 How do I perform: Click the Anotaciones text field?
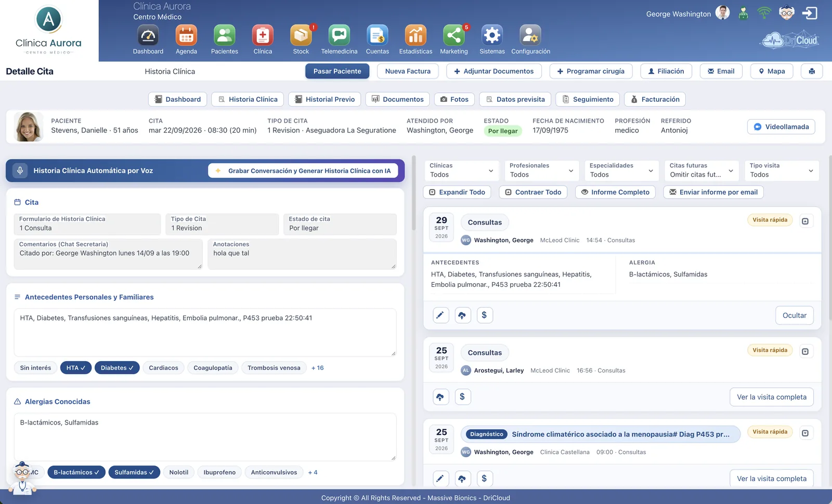[302, 254]
